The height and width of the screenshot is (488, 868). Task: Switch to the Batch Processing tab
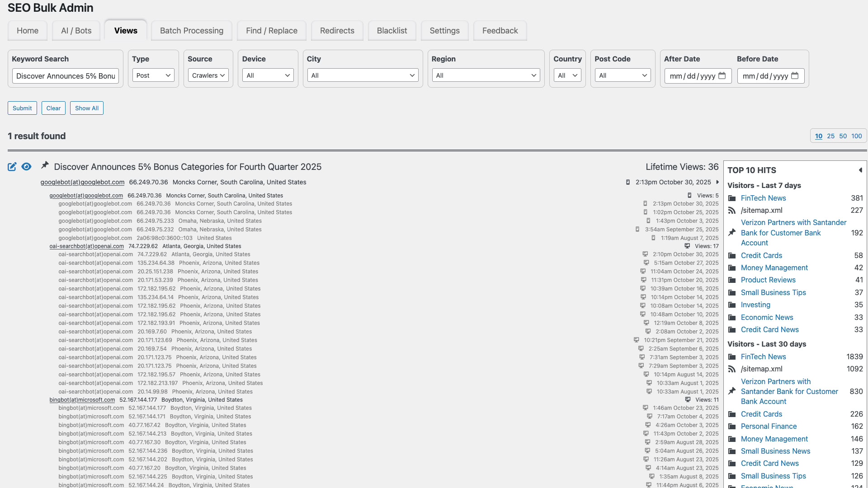click(x=191, y=30)
